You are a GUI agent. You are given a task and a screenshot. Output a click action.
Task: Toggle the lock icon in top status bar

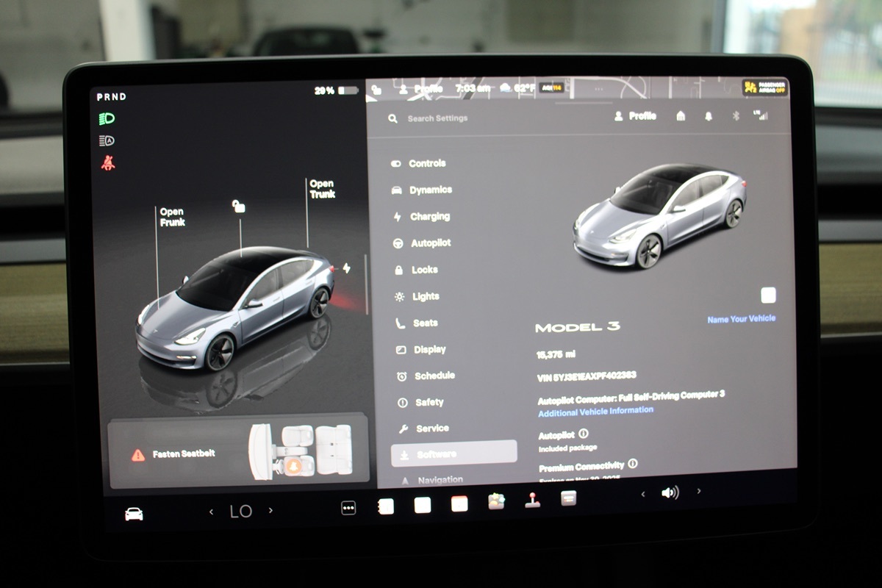(377, 90)
